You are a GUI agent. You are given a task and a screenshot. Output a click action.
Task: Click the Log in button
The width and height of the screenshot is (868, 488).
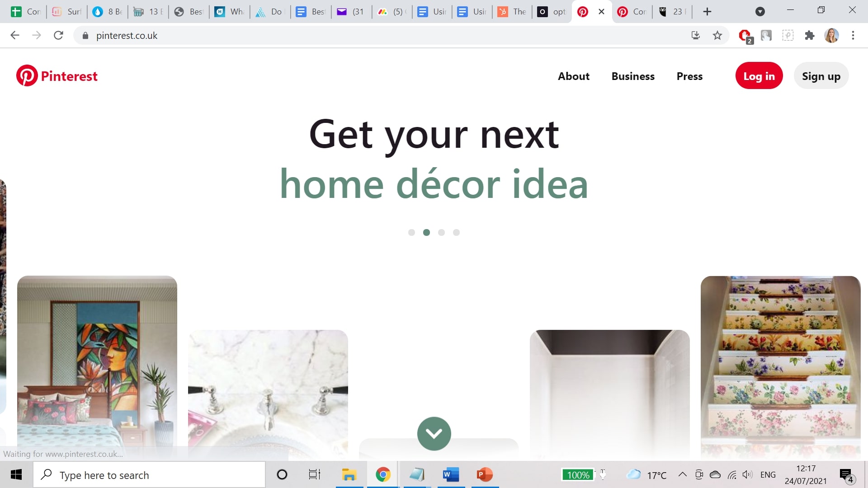click(759, 75)
